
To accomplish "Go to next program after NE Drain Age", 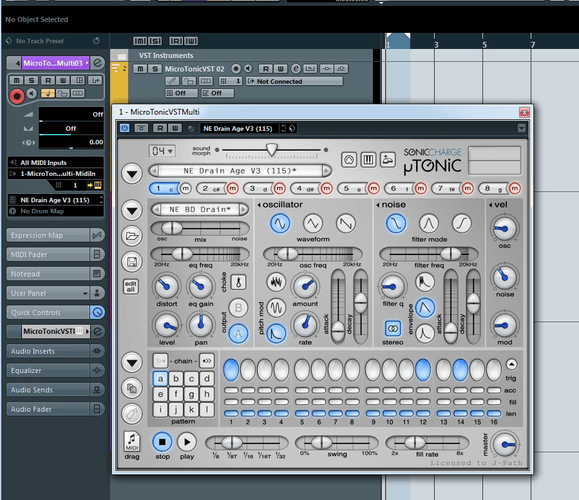I will pos(326,171).
